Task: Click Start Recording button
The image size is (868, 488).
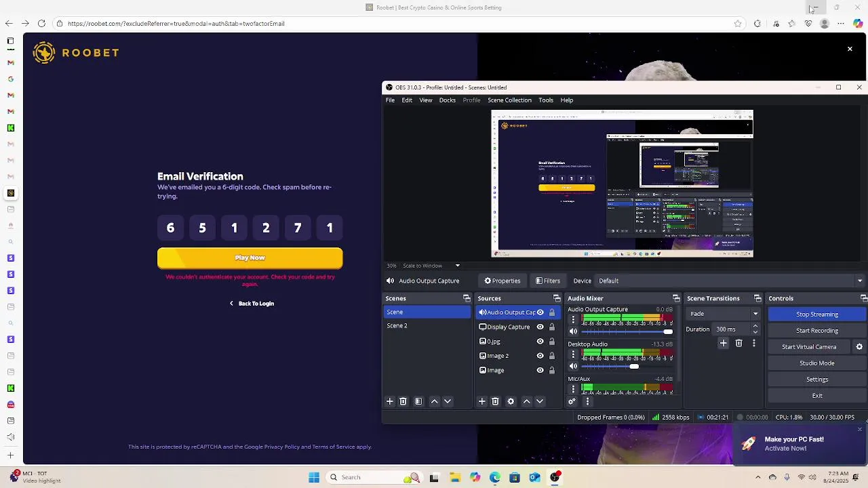Action: pos(817,330)
